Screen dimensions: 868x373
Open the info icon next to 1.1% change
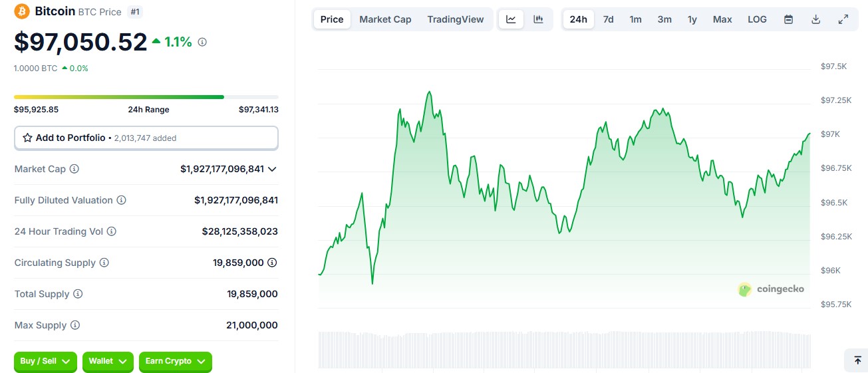pos(202,42)
